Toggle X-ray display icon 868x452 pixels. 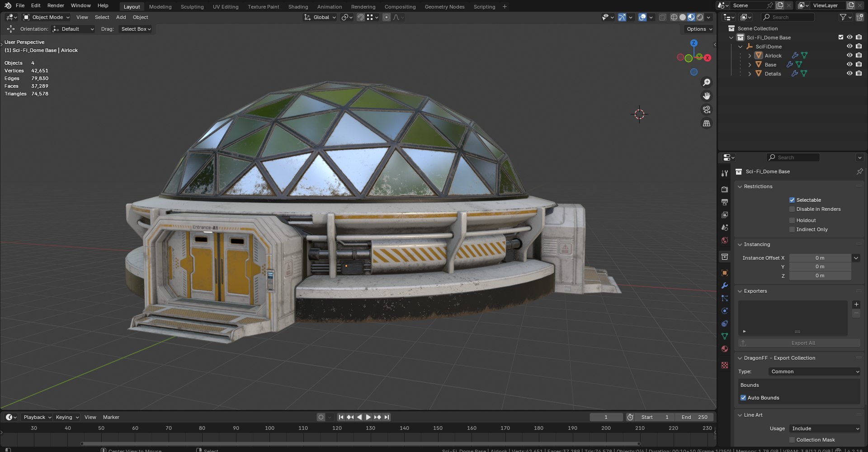pyautogui.click(x=662, y=17)
